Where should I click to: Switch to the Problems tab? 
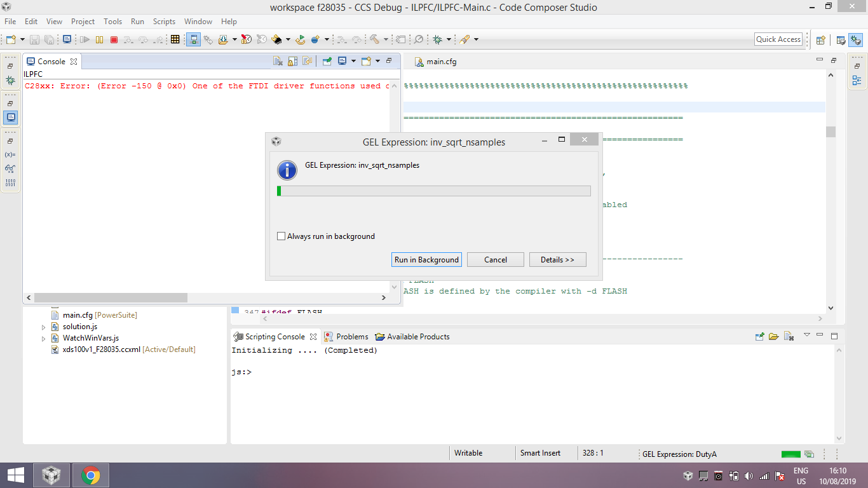pyautogui.click(x=346, y=337)
